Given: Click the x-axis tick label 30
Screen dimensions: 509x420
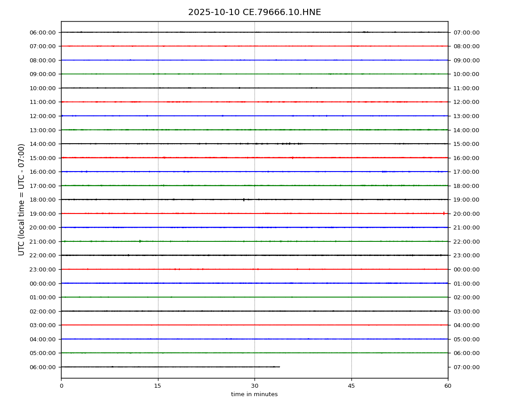Looking at the screenshot, I should (254, 386).
